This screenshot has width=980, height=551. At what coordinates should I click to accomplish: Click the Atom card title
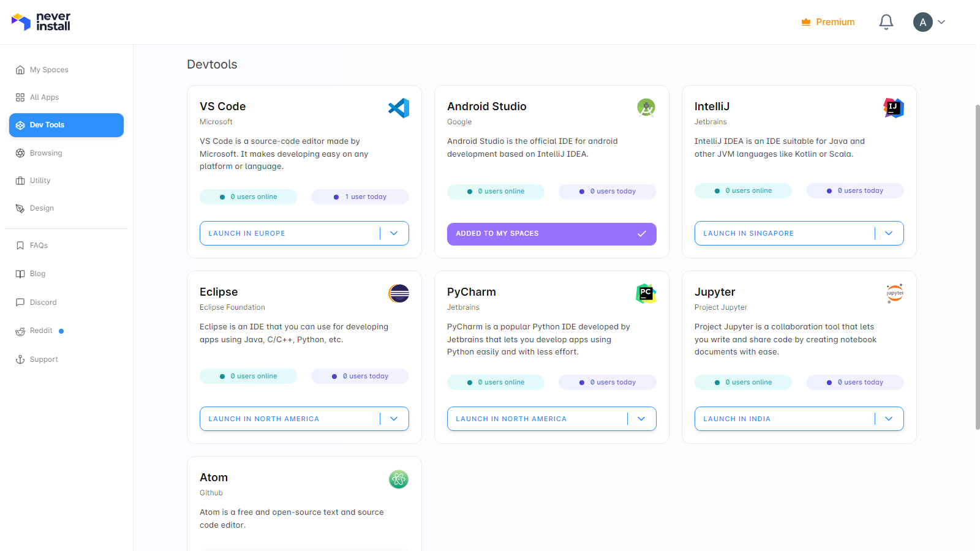(x=214, y=478)
